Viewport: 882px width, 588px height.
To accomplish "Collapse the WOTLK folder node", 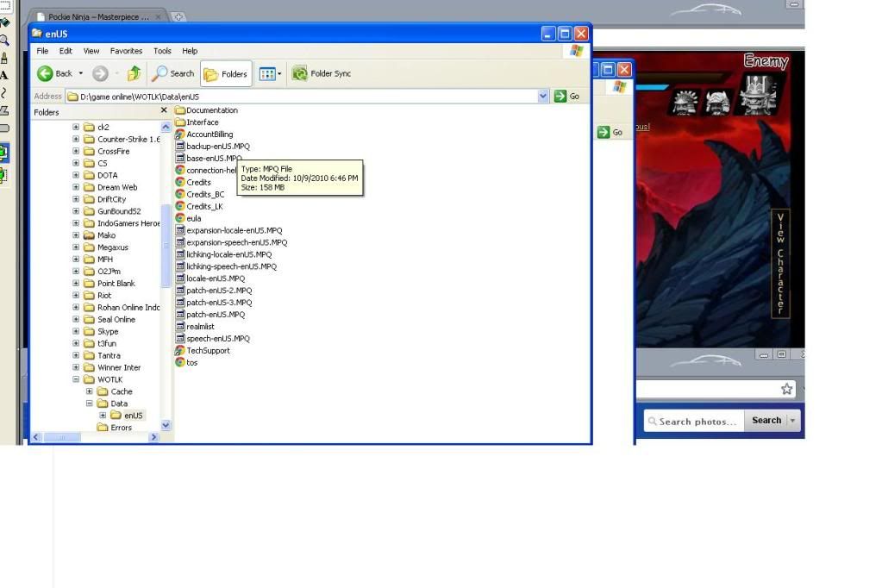I will click(76, 379).
